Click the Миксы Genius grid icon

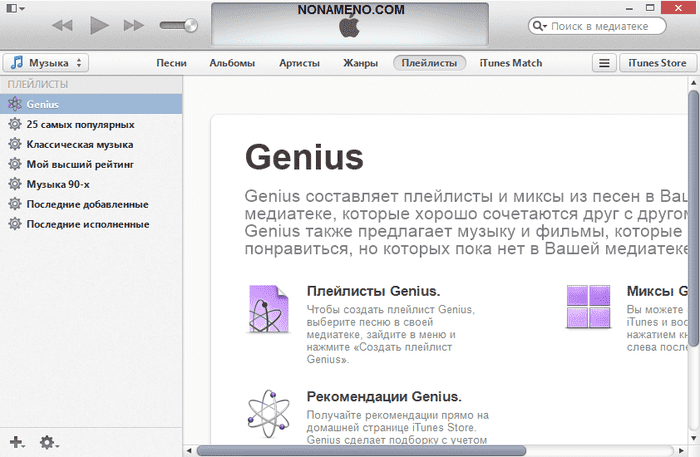tap(588, 306)
